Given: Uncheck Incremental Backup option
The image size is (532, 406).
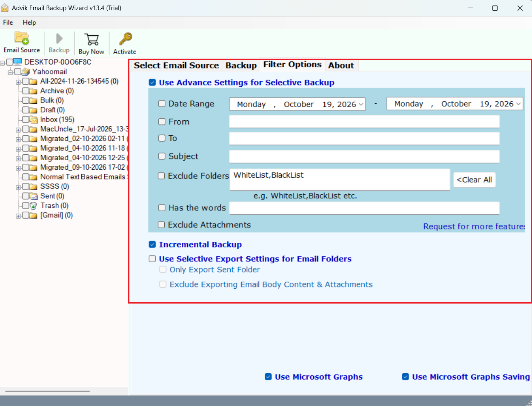Looking at the screenshot, I should (x=152, y=244).
